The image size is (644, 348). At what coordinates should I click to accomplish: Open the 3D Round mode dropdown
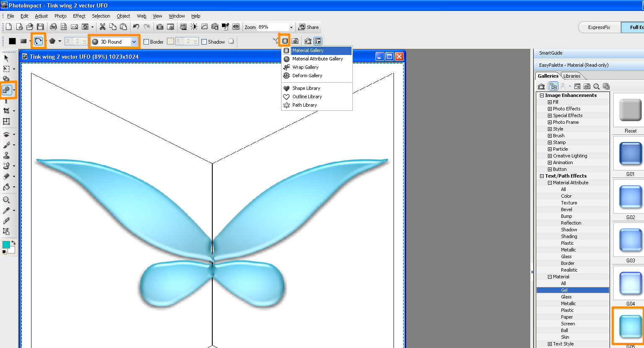[x=134, y=42]
